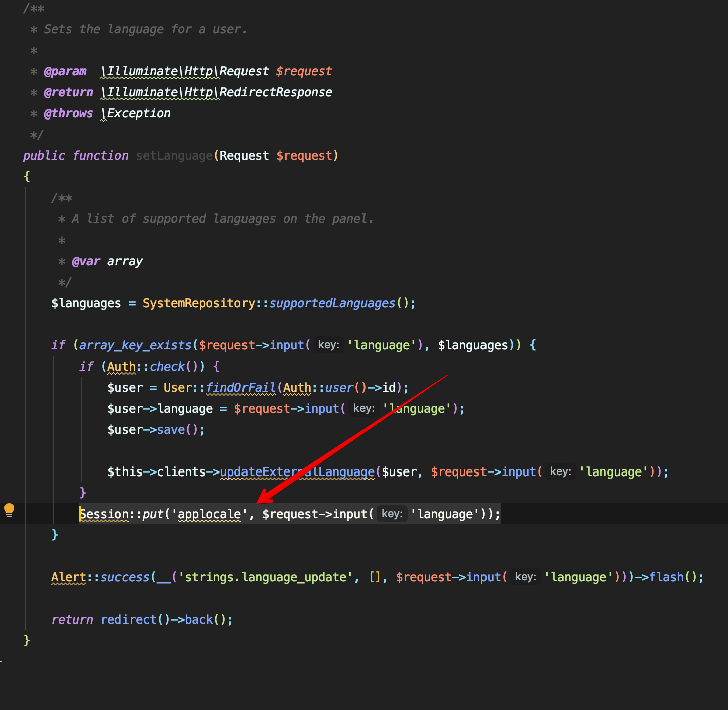
Task: Click the flash() method call
Action: 666,577
